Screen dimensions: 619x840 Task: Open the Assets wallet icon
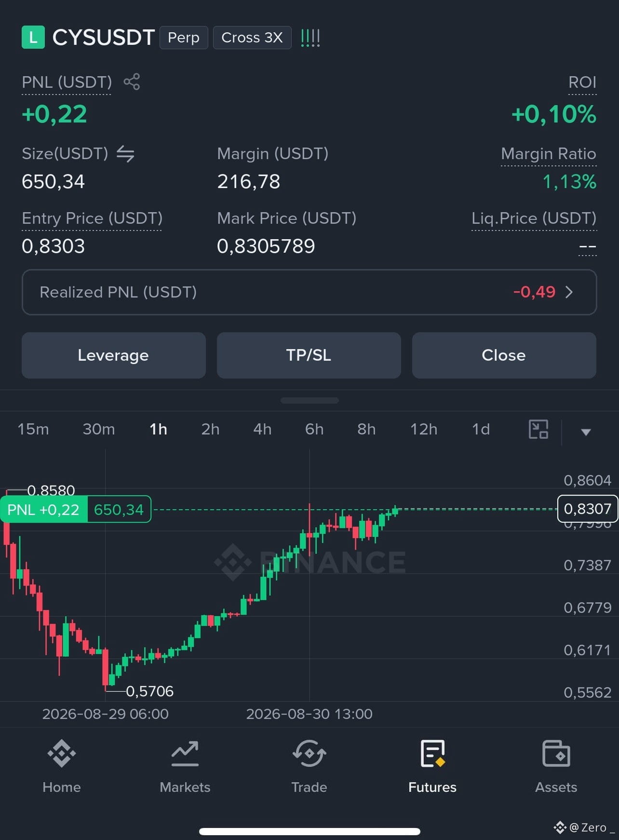click(x=556, y=753)
